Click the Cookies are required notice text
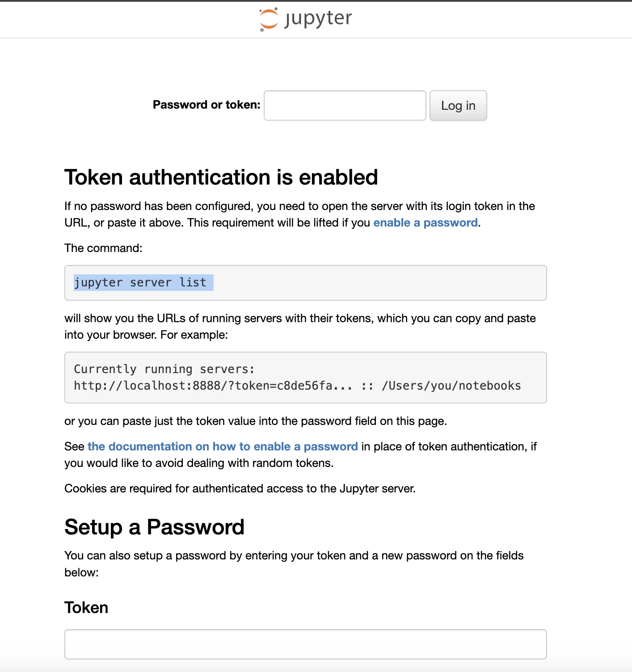This screenshot has width=632, height=672. 240,488
